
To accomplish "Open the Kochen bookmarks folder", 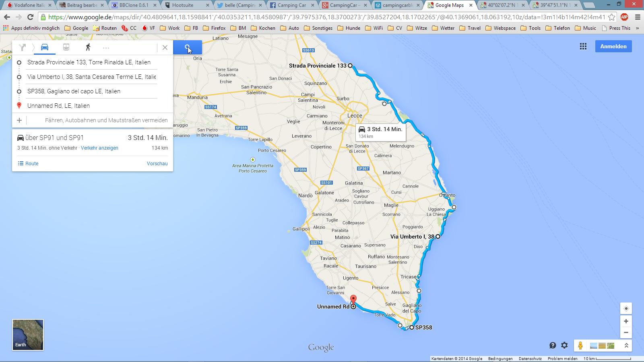I will click(263, 28).
